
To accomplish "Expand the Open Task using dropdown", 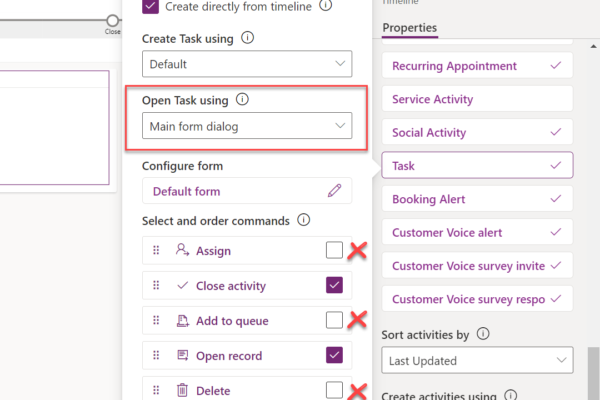I will click(247, 126).
